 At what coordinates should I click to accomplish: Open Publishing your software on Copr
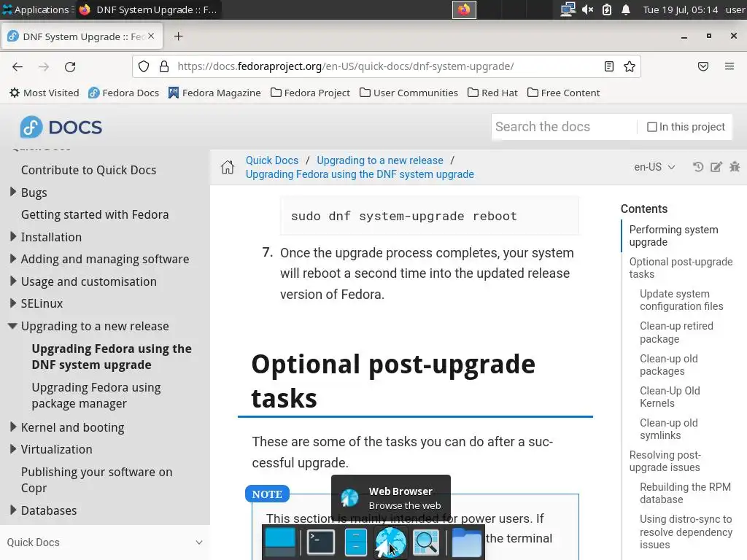[x=97, y=480]
